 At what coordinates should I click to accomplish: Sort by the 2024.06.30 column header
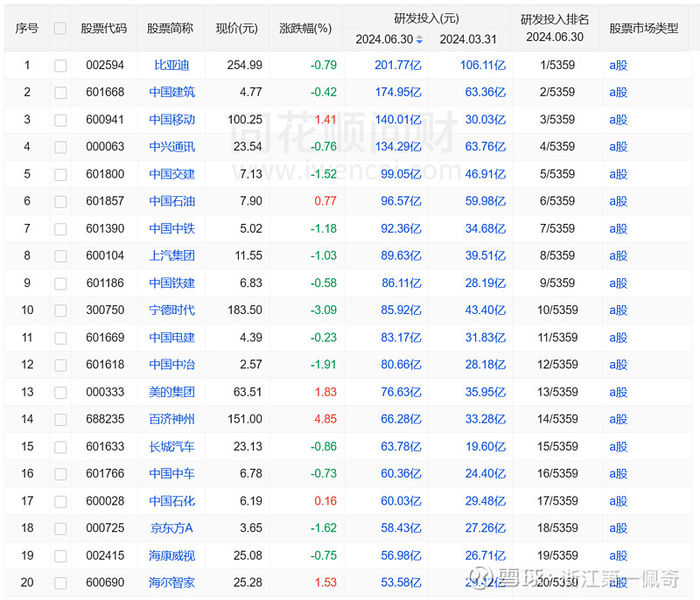pos(384,39)
